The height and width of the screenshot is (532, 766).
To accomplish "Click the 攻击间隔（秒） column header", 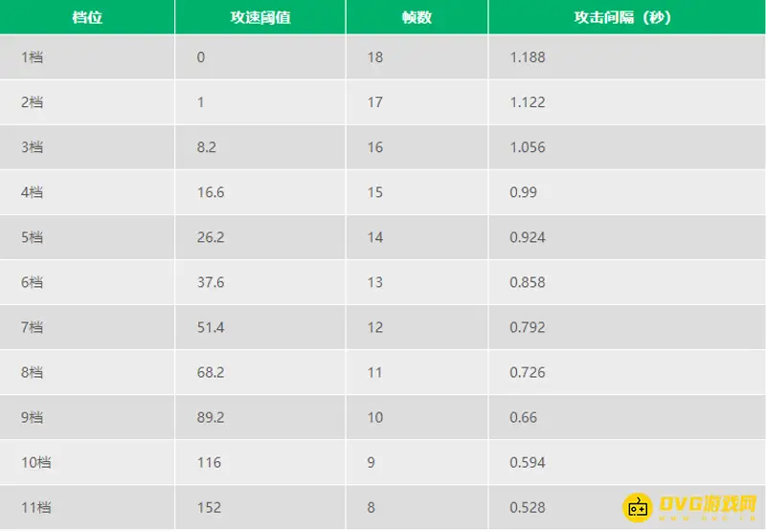I will pos(626,17).
